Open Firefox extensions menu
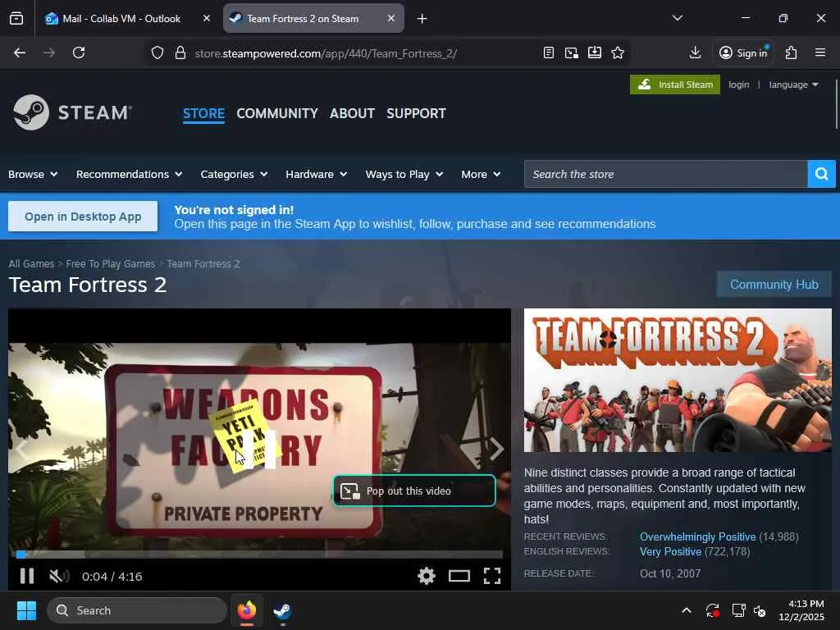 (x=792, y=52)
